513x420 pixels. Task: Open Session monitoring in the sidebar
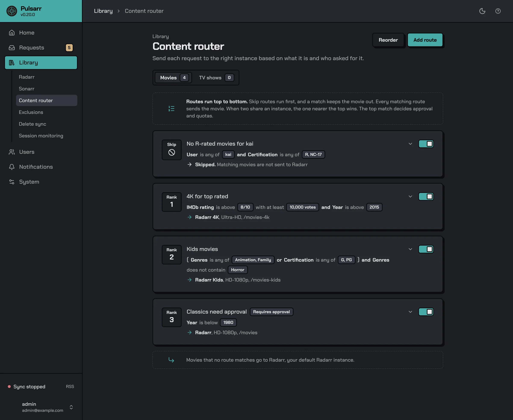coord(47,136)
